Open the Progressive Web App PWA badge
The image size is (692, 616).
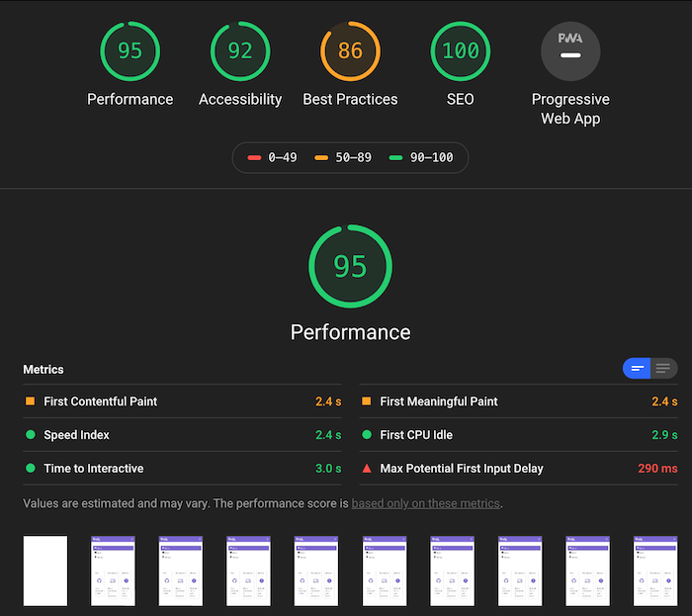pyautogui.click(x=570, y=51)
